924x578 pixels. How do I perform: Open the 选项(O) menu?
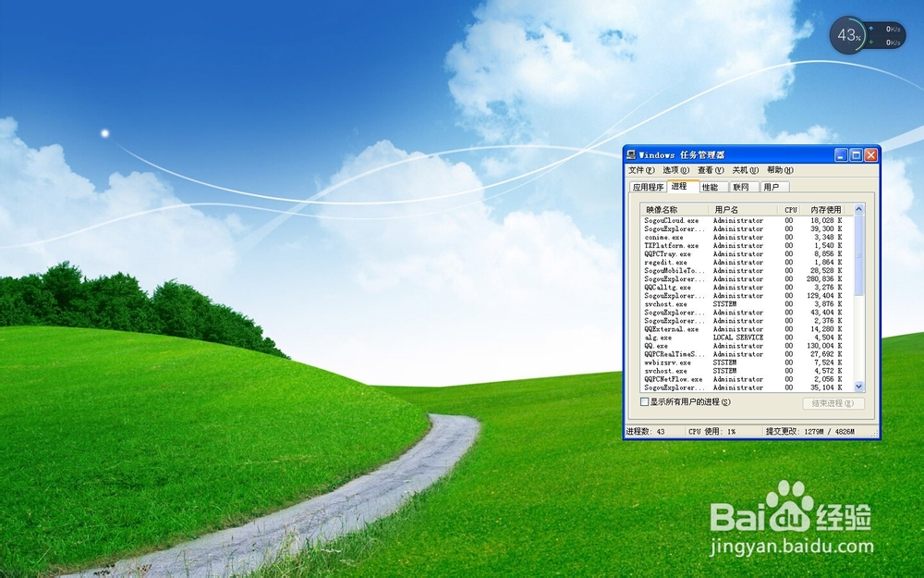pyautogui.click(x=676, y=170)
